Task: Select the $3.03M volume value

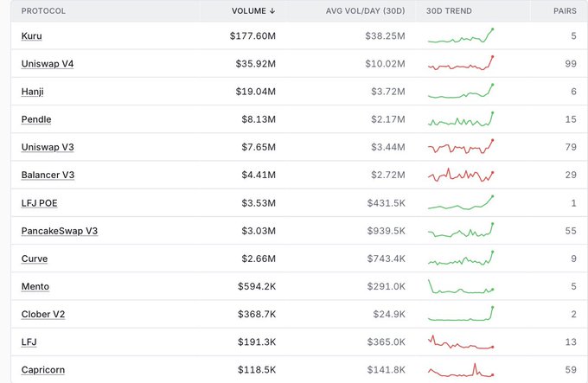Action: pos(259,231)
